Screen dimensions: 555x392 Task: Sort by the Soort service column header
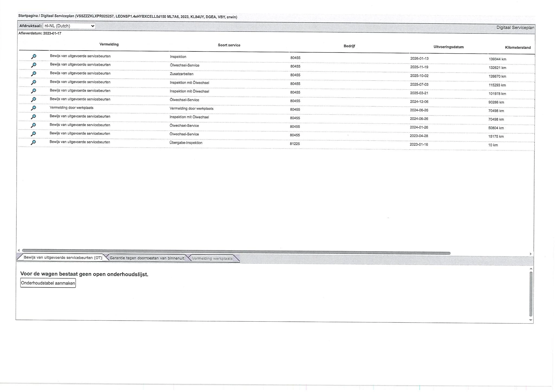pyautogui.click(x=229, y=45)
